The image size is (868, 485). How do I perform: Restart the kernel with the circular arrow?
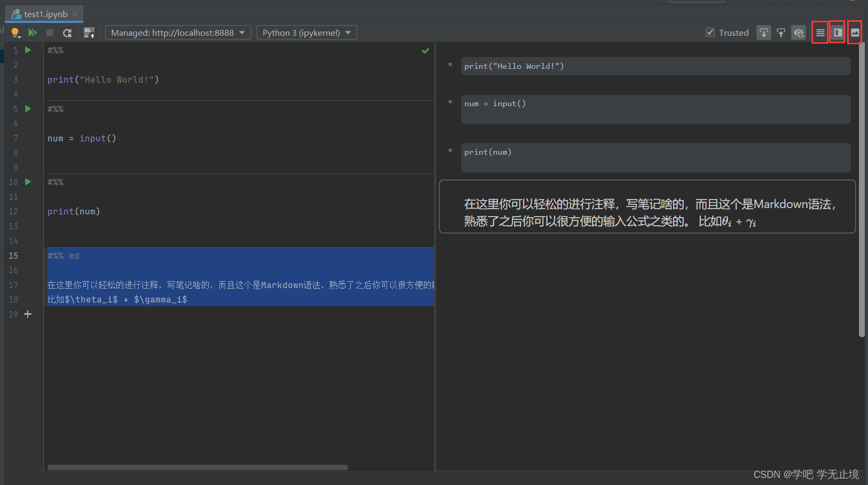(x=67, y=33)
